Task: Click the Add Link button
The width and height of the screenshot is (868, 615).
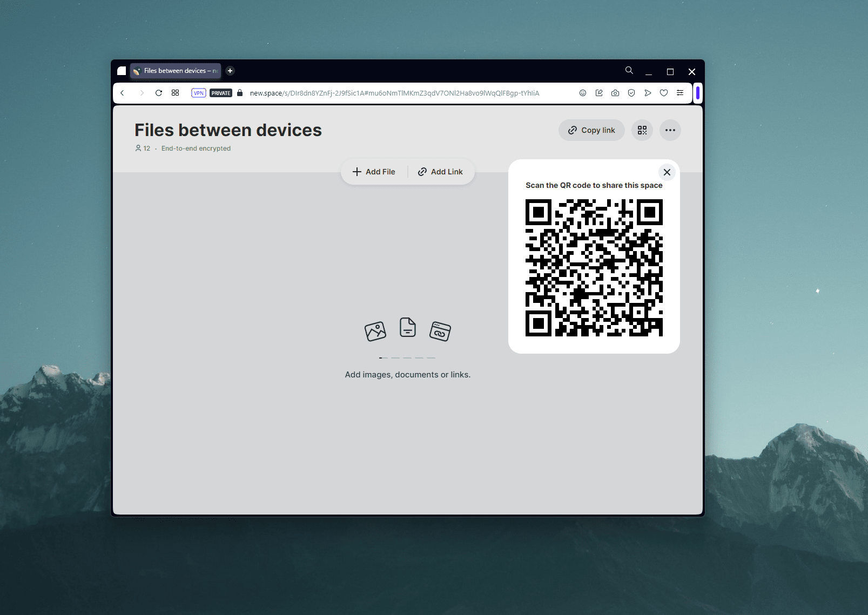Action: (x=440, y=172)
